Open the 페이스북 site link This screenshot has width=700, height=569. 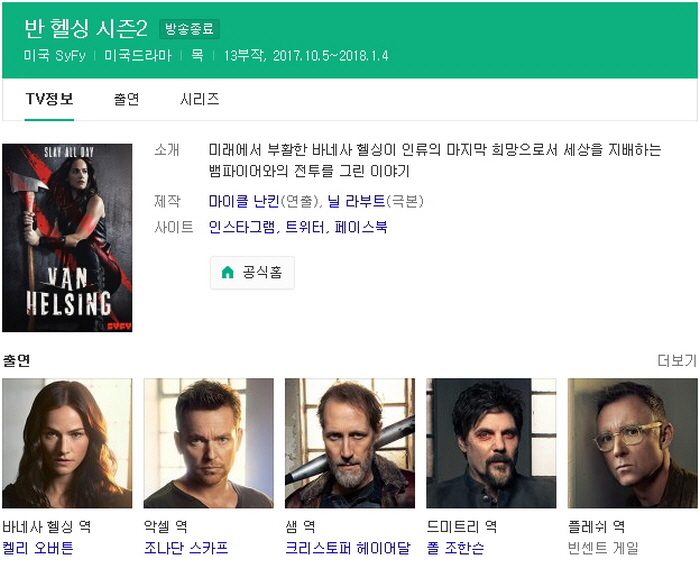click(361, 228)
